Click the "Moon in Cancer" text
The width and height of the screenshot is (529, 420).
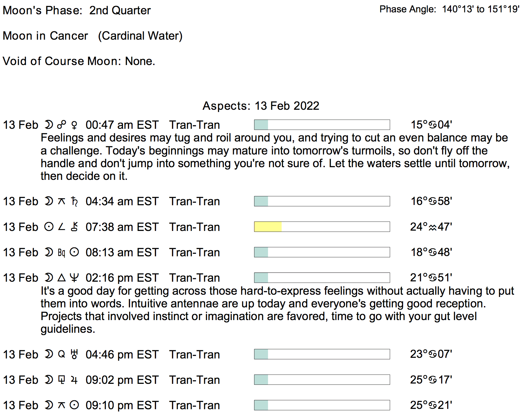pyautogui.click(x=45, y=36)
